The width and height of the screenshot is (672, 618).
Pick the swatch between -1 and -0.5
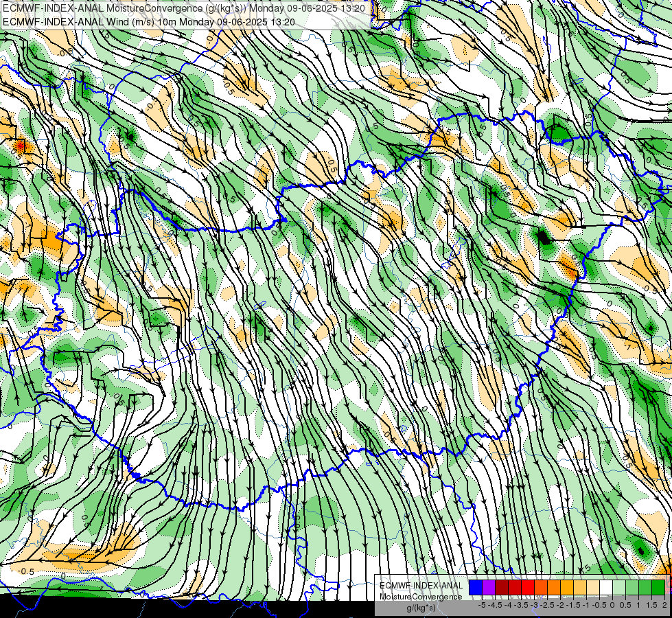coord(593,588)
